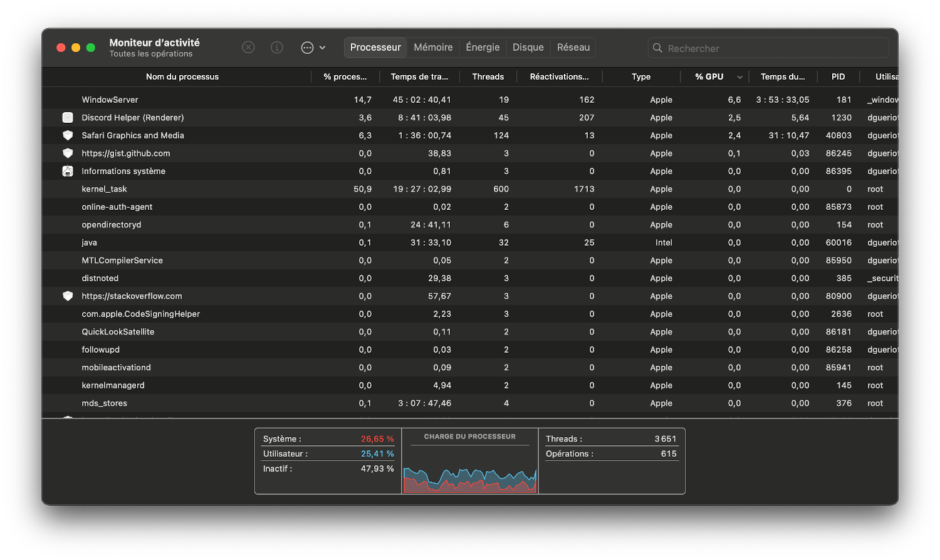Open the Énergie tab
Image resolution: width=940 pixels, height=560 pixels.
coord(483,48)
